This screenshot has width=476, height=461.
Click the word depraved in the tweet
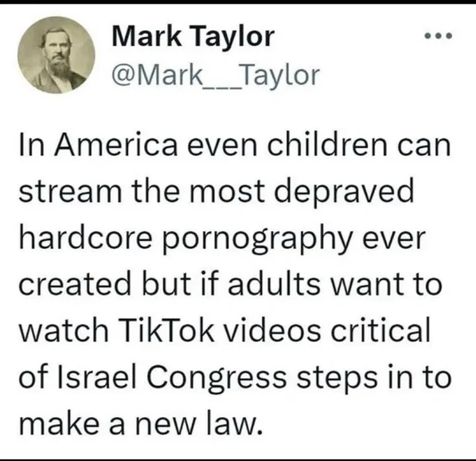click(x=344, y=193)
